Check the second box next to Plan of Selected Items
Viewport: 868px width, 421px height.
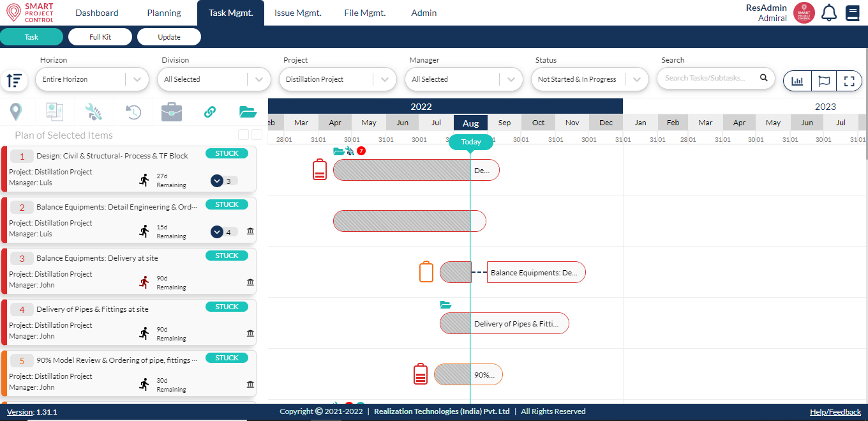256,135
